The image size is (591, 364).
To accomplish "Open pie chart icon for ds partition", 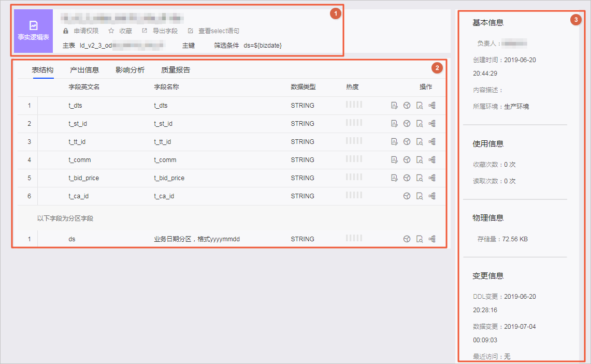I will [407, 239].
